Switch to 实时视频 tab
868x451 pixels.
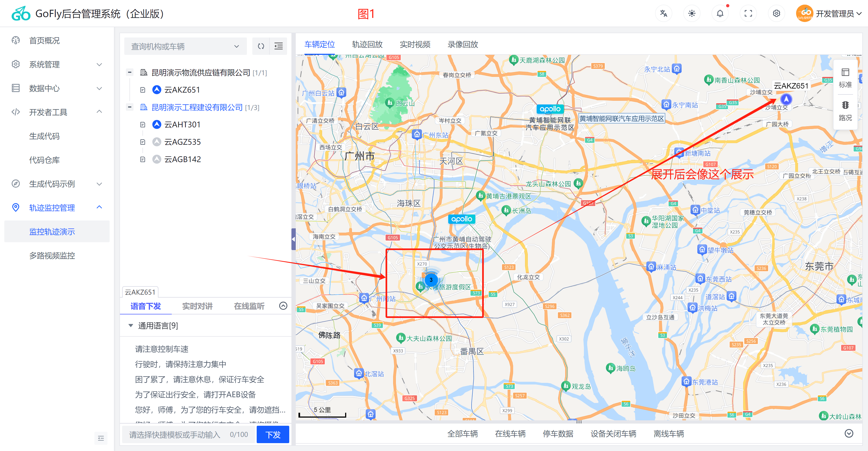point(415,45)
